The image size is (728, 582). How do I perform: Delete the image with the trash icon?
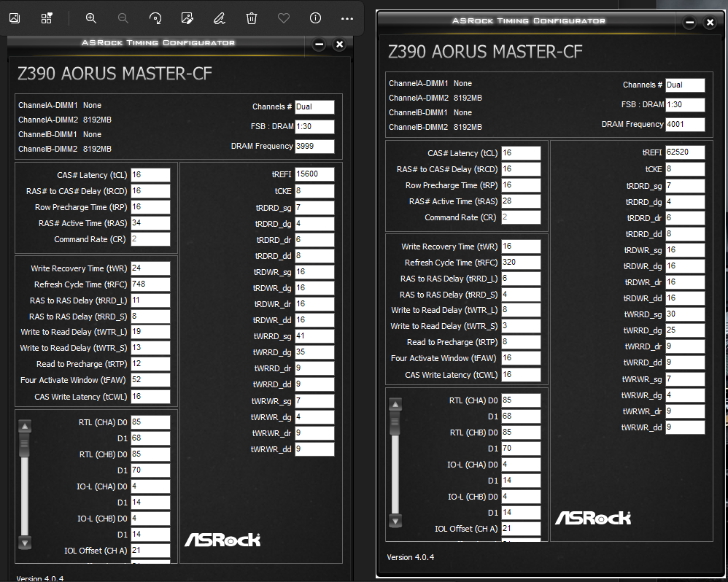click(x=251, y=18)
